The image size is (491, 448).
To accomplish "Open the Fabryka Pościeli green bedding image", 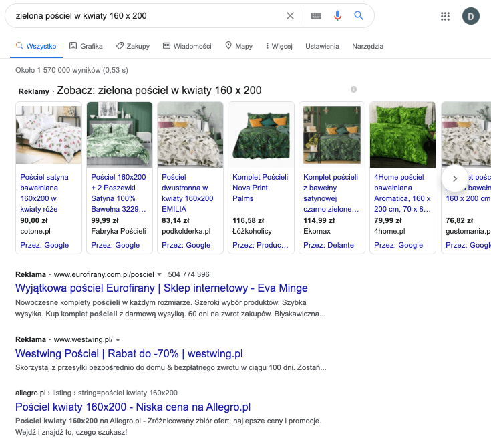I will click(120, 135).
